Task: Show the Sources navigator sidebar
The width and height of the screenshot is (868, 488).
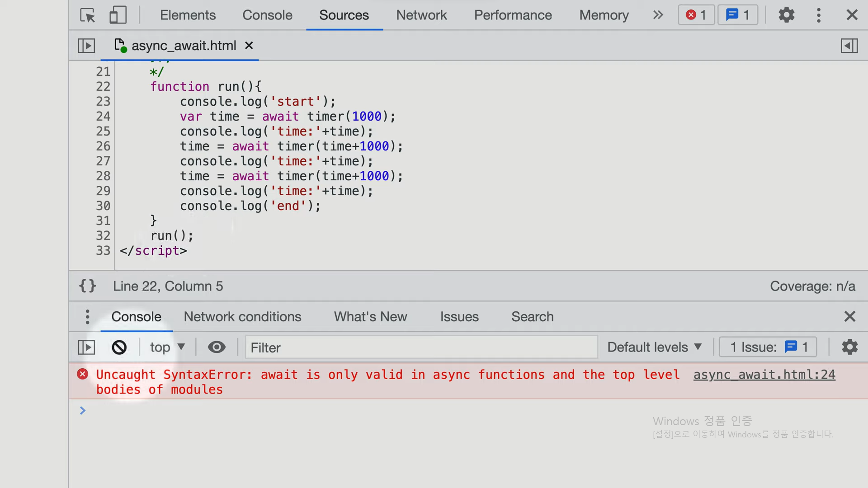Action: [86, 46]
